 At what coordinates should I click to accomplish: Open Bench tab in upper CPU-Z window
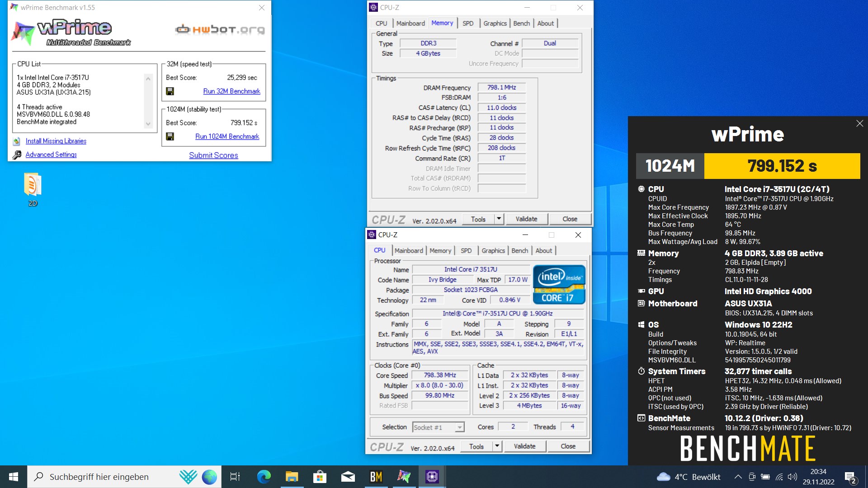521,23
